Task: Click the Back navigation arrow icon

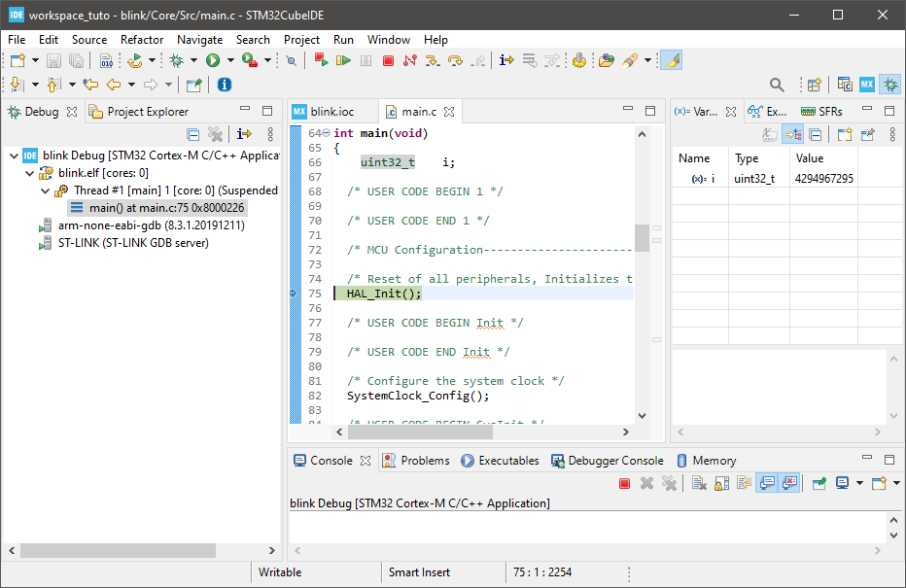Action: point(114,85)
